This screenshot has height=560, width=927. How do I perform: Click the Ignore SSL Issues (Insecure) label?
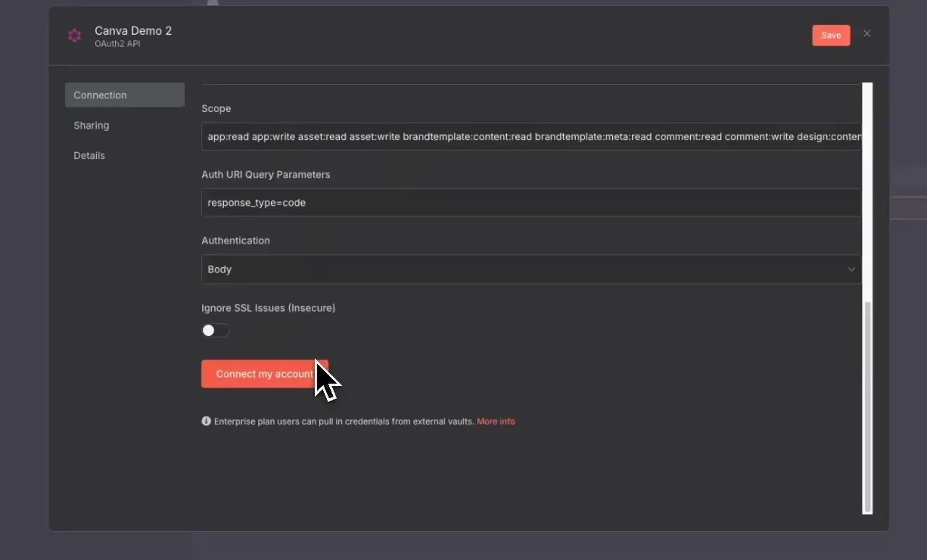pyautogui.click(x=268, y=308)
